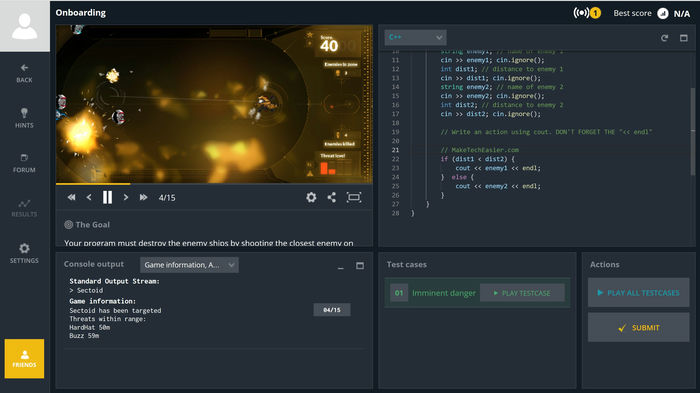700x393 pixels.
Task: Click PLAY ALL TESTCASES
Action: pos(638,293)
